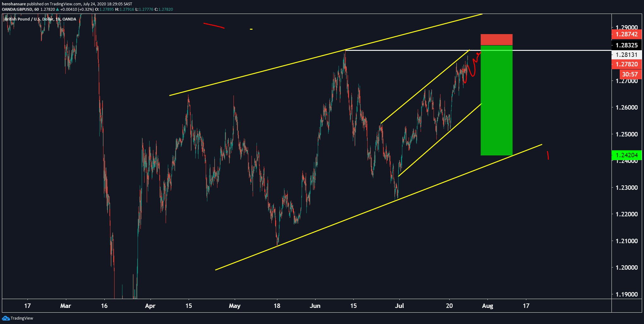This screenshot has height=324, width=644.
Task: Click the H:1.27916 high value
Action: (125, 9)
